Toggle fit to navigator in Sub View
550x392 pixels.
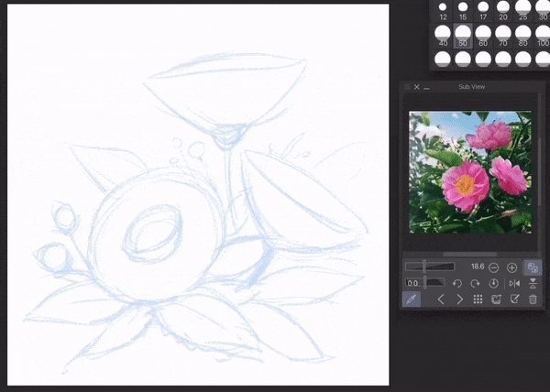coord(533,267)
